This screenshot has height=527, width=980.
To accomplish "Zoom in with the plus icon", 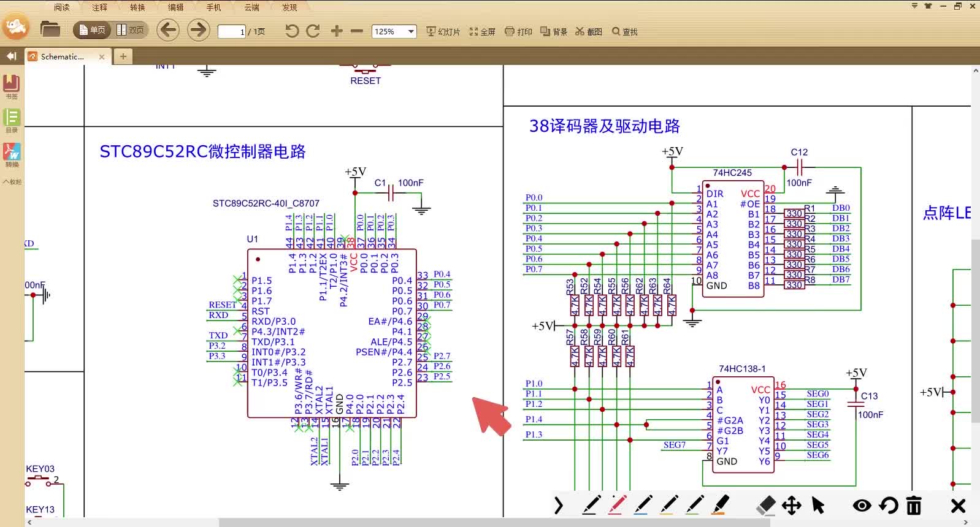I will (x=337, y=31).
